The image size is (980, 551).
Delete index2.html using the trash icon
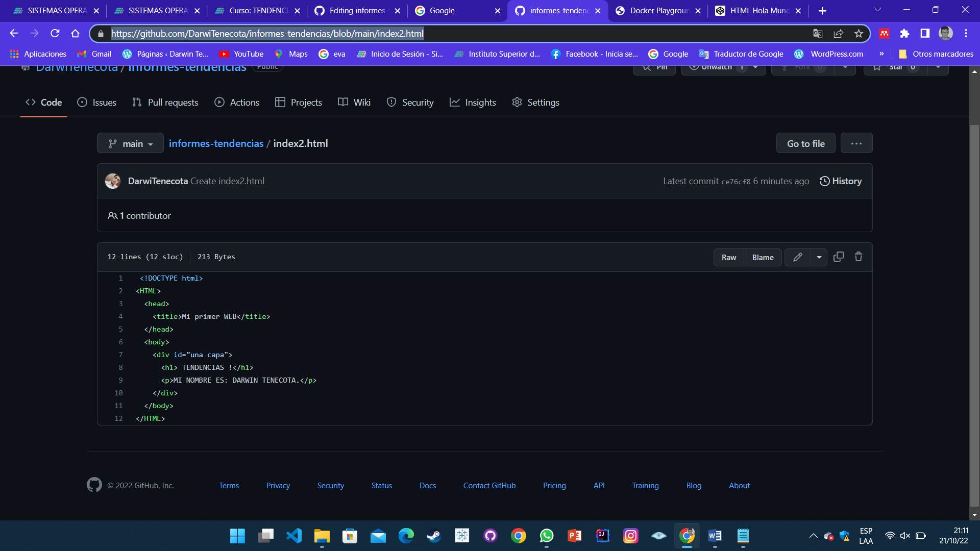(859, 257)
